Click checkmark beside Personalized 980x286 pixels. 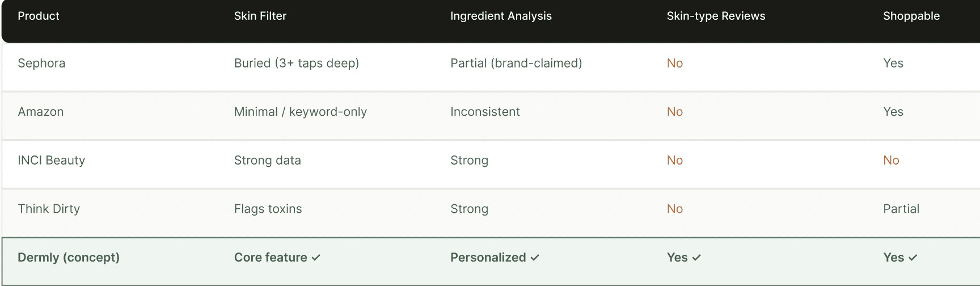point(535,258)
